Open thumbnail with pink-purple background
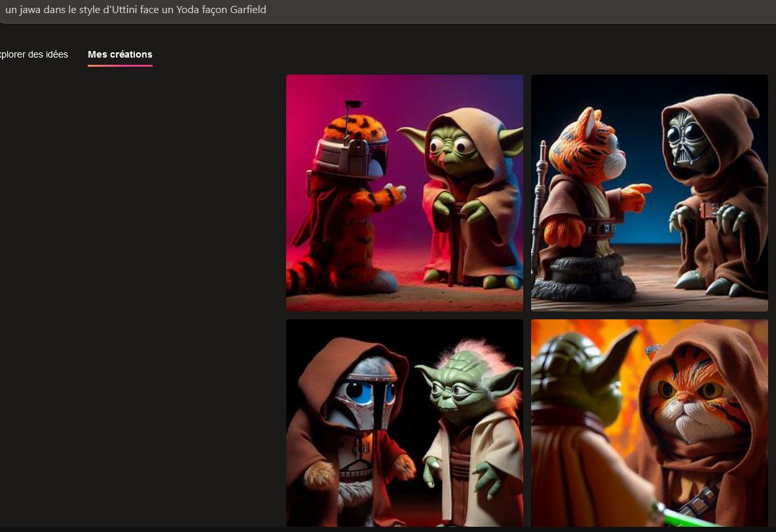The image size is (776, 532). [404, 193]
